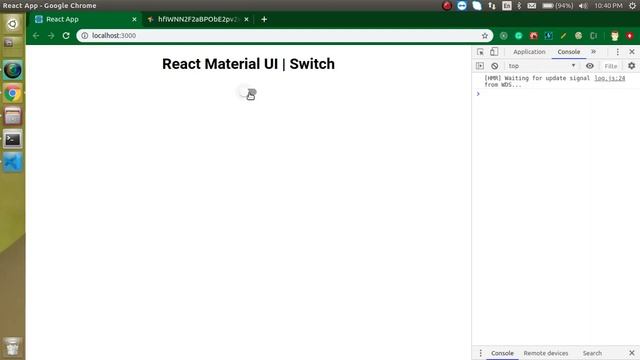Image resolution: width=640 pixels, height=360 pixels.
Task: Clear the console output
Action: pos(495,66)
